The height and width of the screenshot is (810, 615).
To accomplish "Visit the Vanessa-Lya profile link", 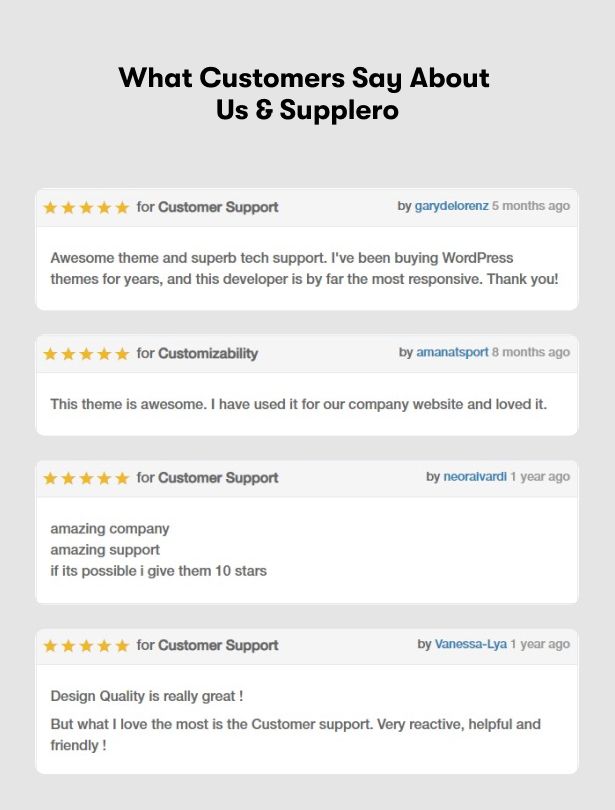I will pyautogui.click(x=470, y=644).
